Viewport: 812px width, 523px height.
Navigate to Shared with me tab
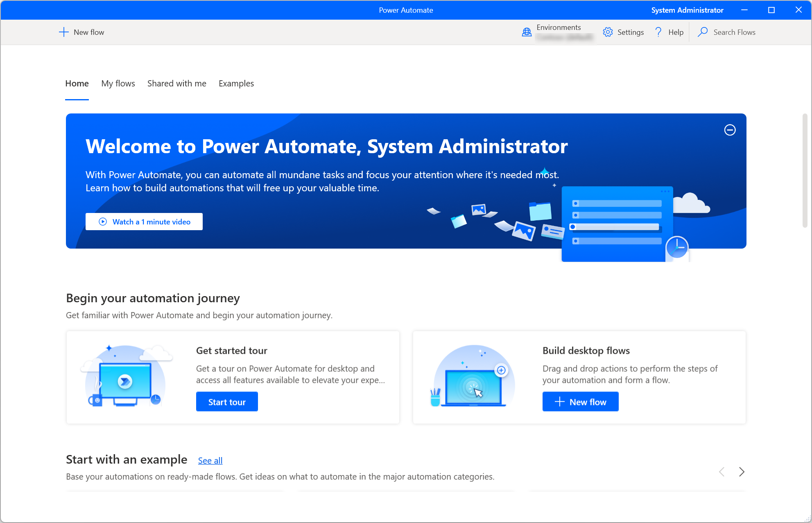point(176,84)
